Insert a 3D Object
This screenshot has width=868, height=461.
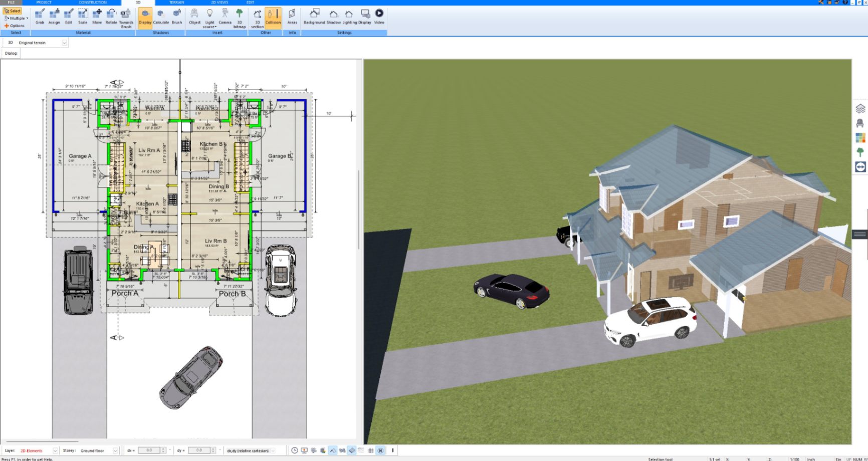(194, 17)
